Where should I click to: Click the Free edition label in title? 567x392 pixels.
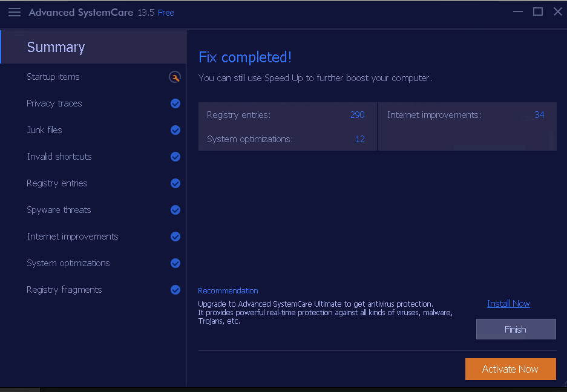166,13
